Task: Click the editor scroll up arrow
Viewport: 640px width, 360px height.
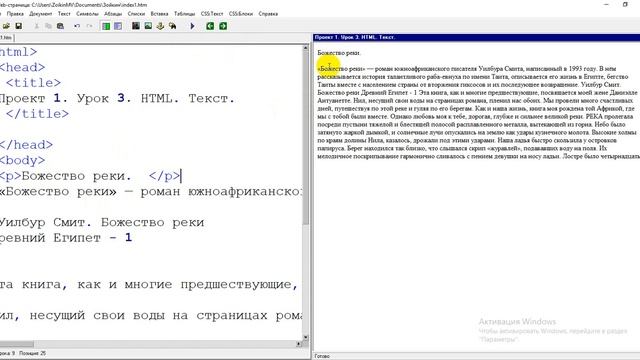Action: click(x=306, y=48)
